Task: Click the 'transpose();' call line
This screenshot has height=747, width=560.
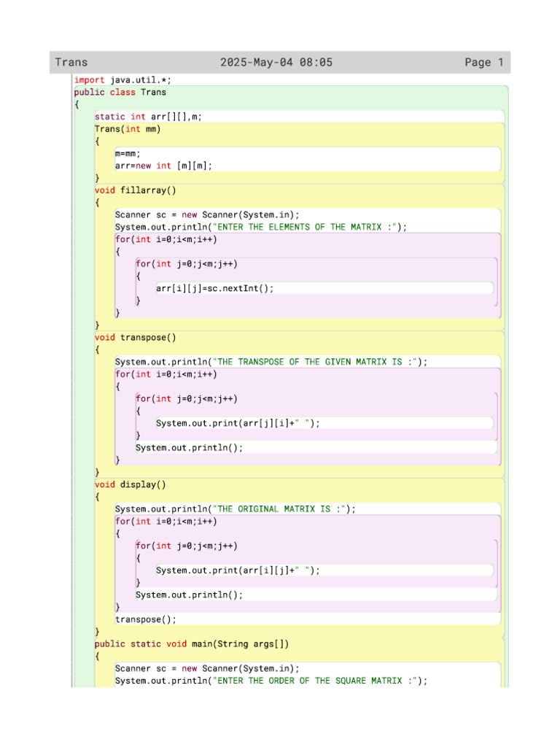Action: (x=146, y=619)
